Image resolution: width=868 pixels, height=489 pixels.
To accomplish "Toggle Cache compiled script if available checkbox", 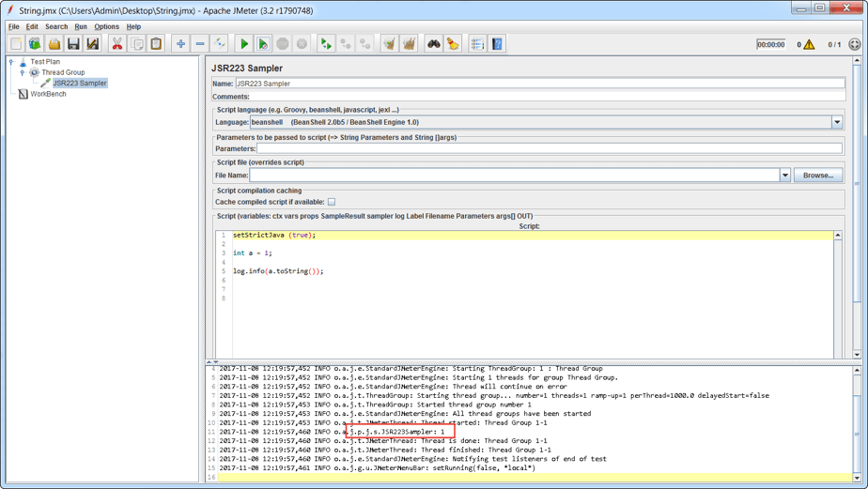I will point(332,202).
